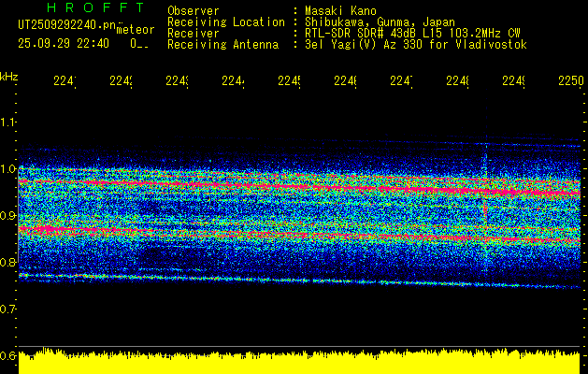Click the 1.1 kHz axis tick label

8,122
